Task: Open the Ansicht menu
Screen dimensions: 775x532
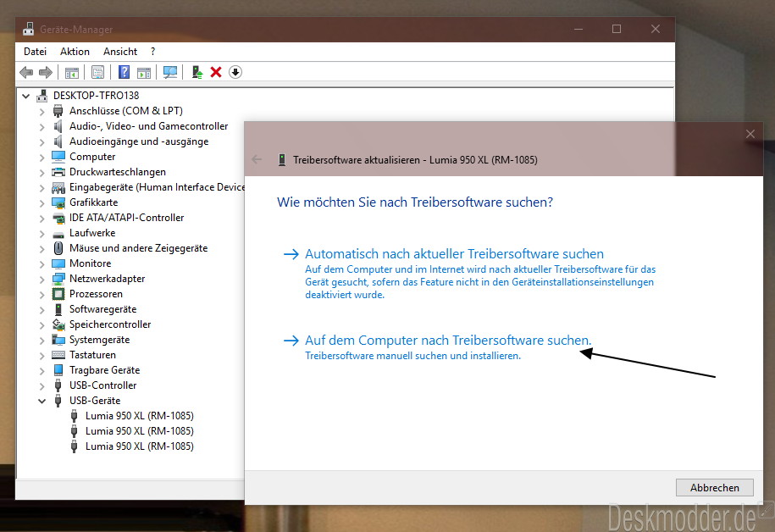Action: click(120, 52)
